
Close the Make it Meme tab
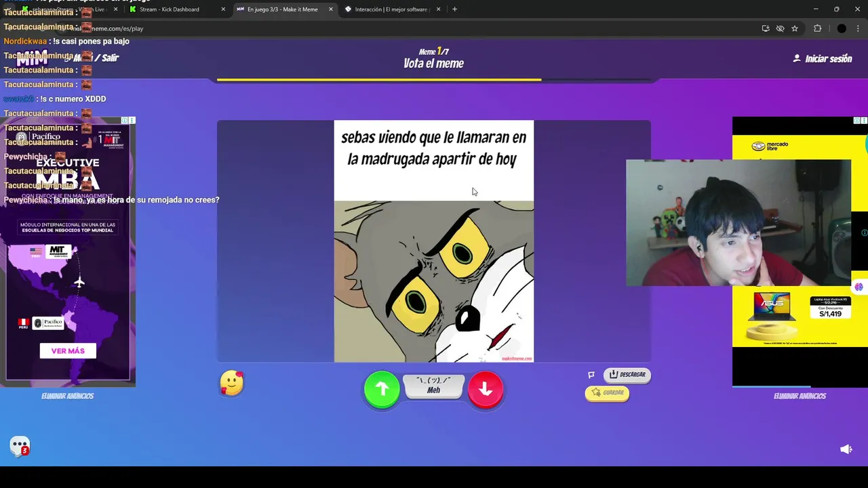(x=331, y=9)
